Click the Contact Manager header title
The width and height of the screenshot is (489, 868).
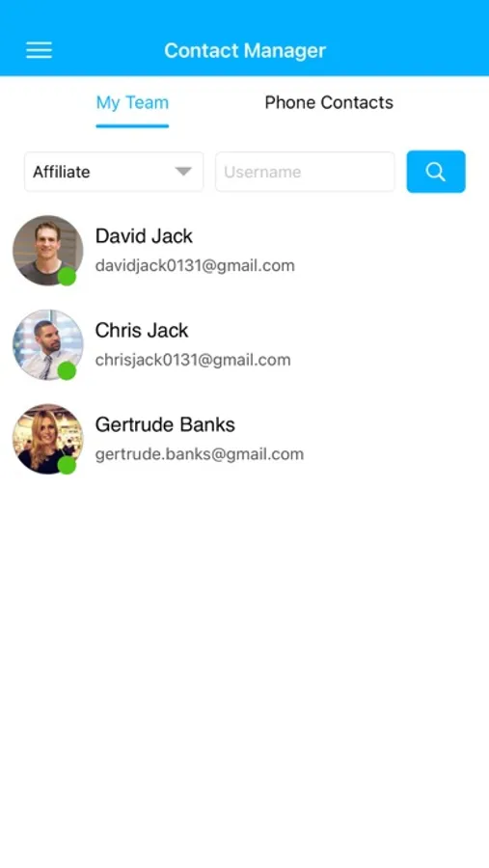(x=245, y=50)
